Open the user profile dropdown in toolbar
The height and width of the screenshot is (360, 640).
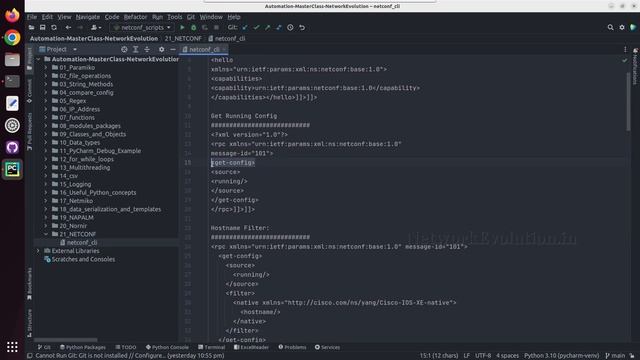pyautogui.click(x=96, y=27)
